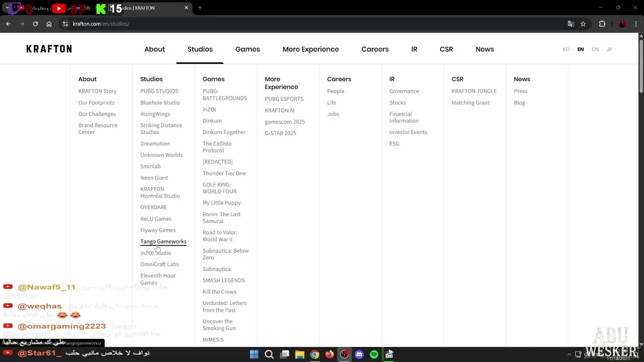Show hidden system tray icons

pyautogui.click(x=570, y=354)
